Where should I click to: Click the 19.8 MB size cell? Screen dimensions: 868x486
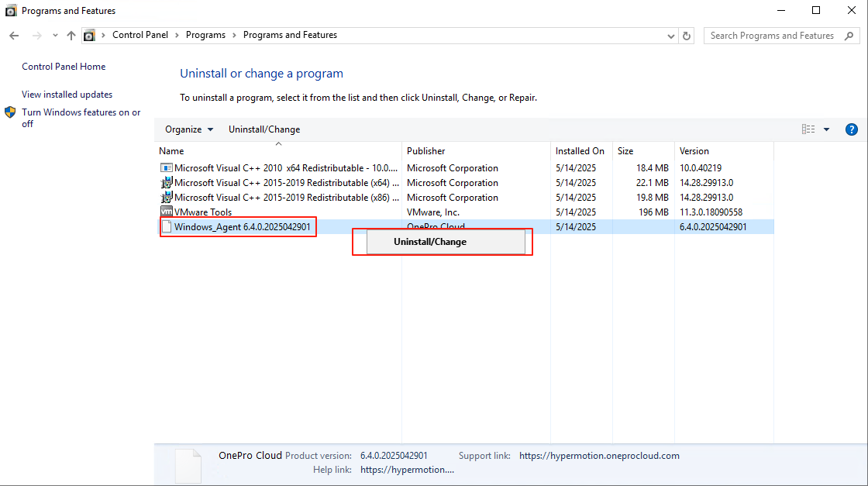point(652,198)
